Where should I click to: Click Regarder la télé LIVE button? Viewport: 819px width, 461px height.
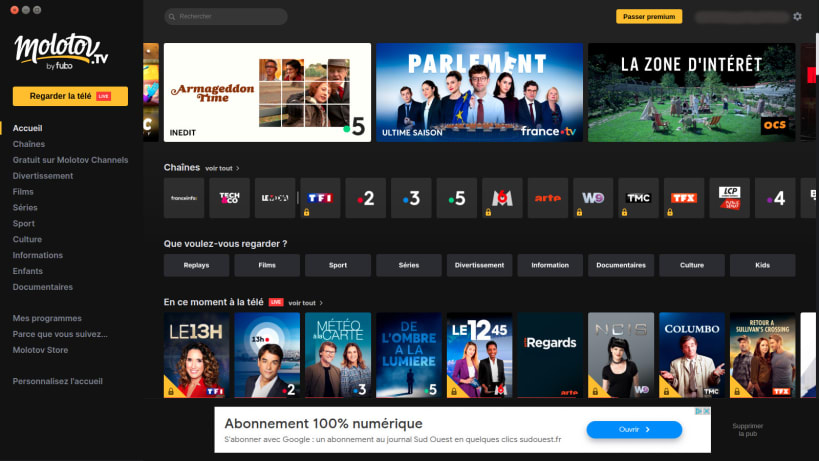click(x=71, y=96)
